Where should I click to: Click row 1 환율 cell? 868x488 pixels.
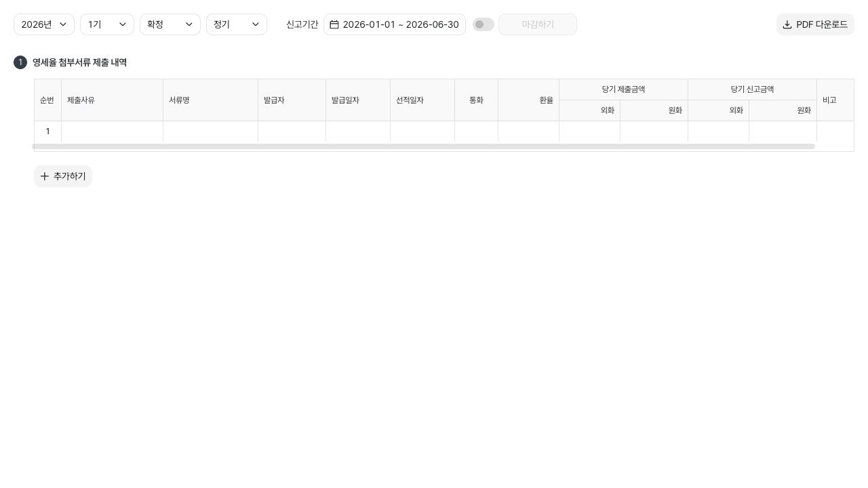tap(529, 131)
